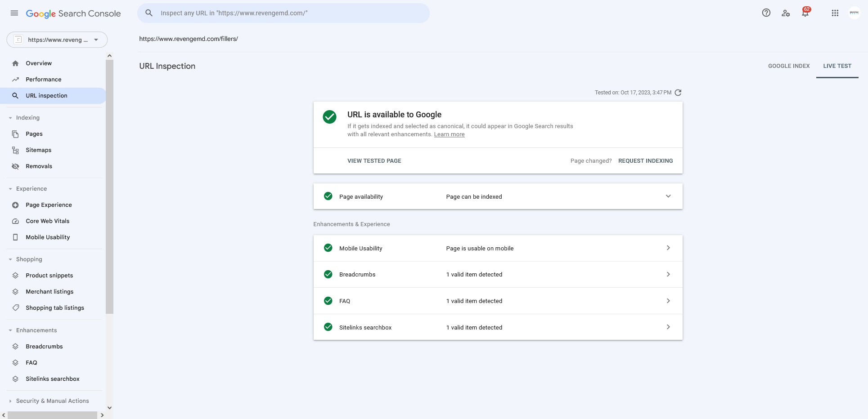The width and height of the screenshot is (868, 419).
Task: Open the notifications bell with 62 badge
Action: tap(805, 13)
